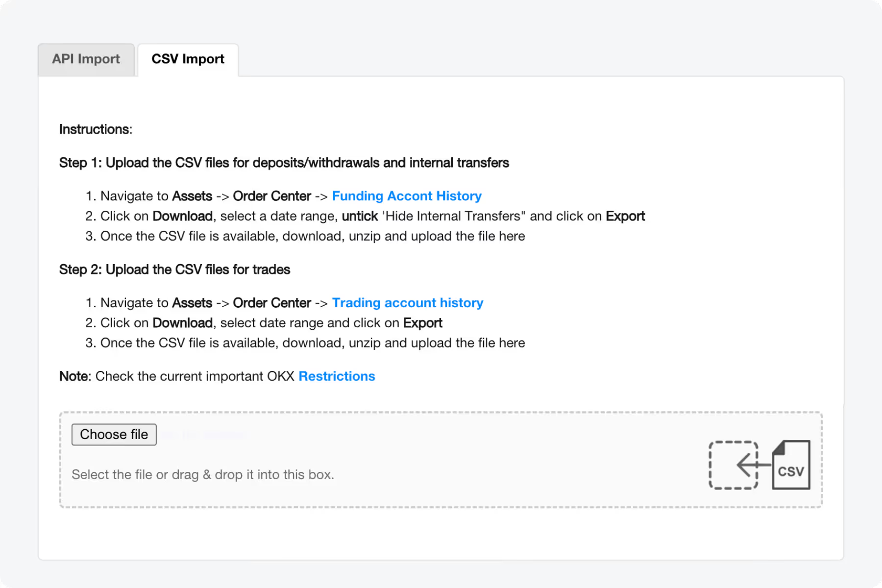Open the Trading account history link
The height and width of the screenshot is (588, 882).
point(407,303)
